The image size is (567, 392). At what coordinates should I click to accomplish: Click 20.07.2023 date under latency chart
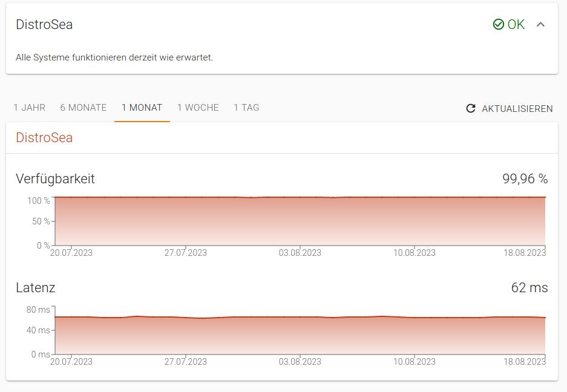(71, 362)
